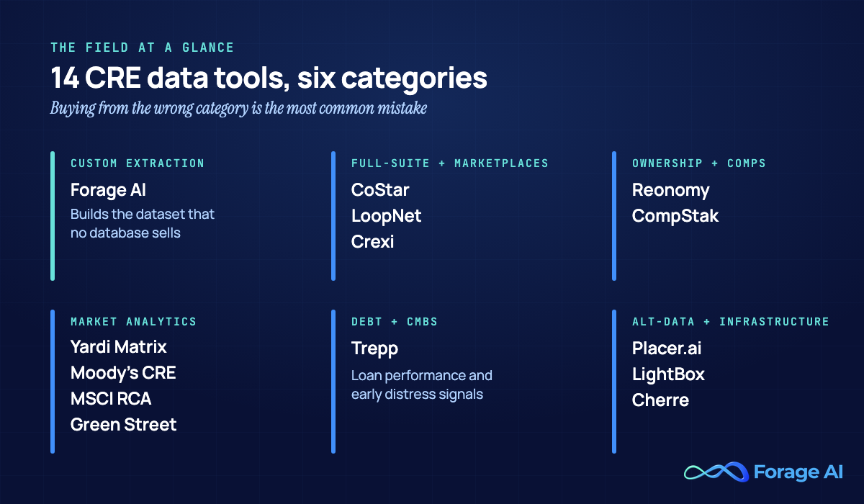Select the LoopNet entry

pyautogui.click(x=387, y=216)
